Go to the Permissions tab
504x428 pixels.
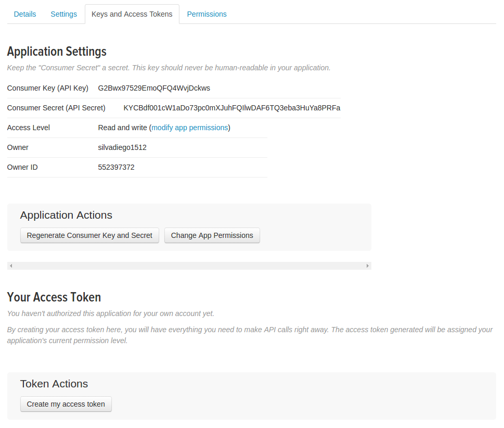(x=206, y=14)
